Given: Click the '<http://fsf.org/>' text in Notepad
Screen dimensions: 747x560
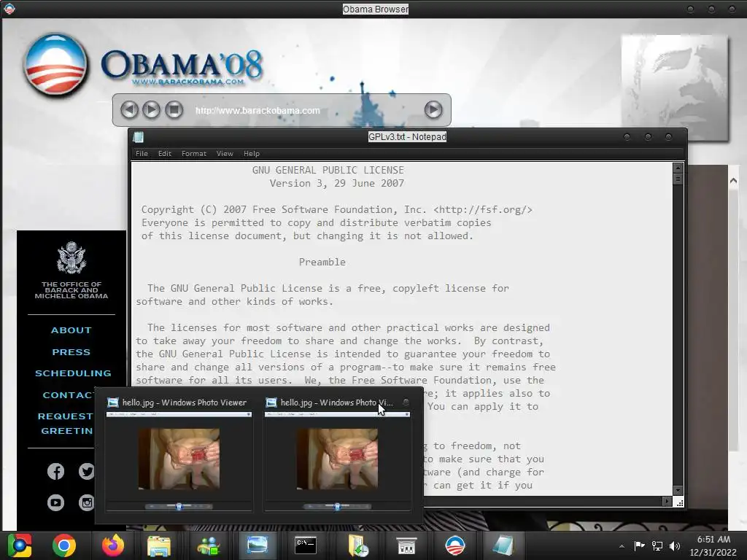Looking at the screenshot, I should click(x=483, y=209).
